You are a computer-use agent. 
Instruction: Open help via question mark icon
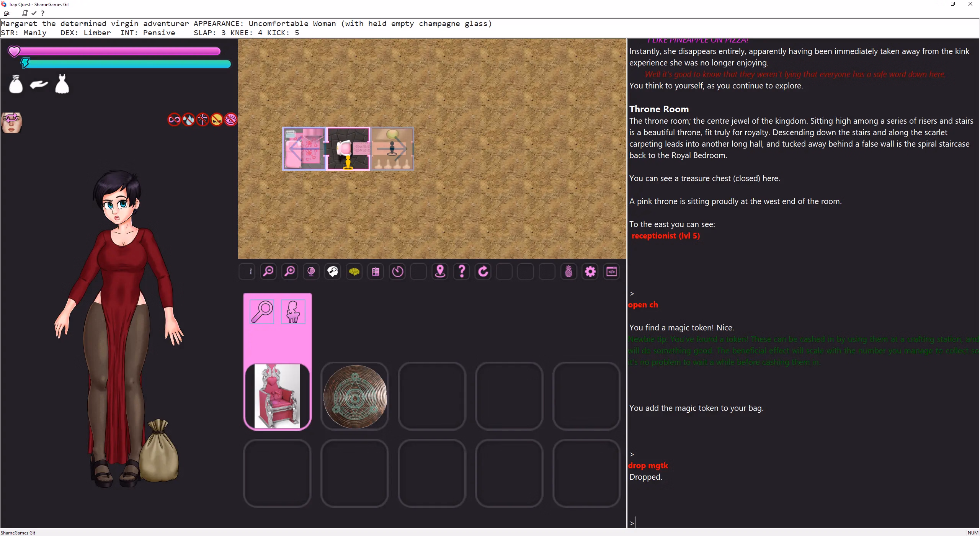click(x=462, y=271)
